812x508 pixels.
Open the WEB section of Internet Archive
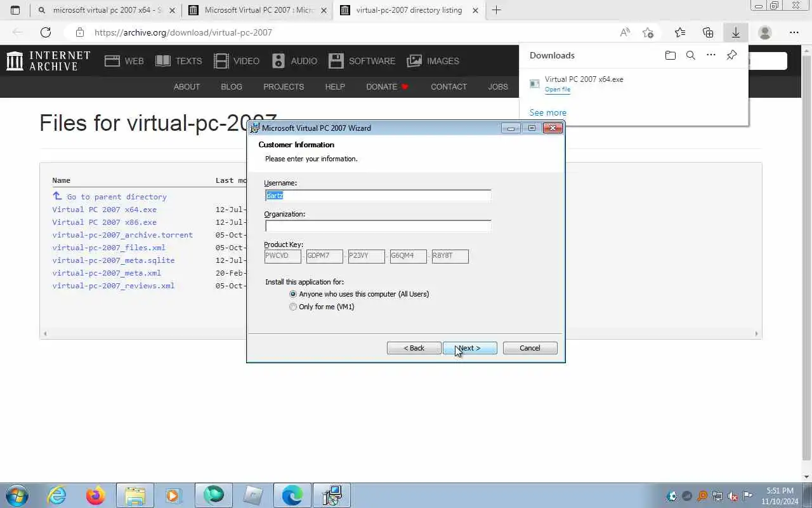(x=124, y=61)
